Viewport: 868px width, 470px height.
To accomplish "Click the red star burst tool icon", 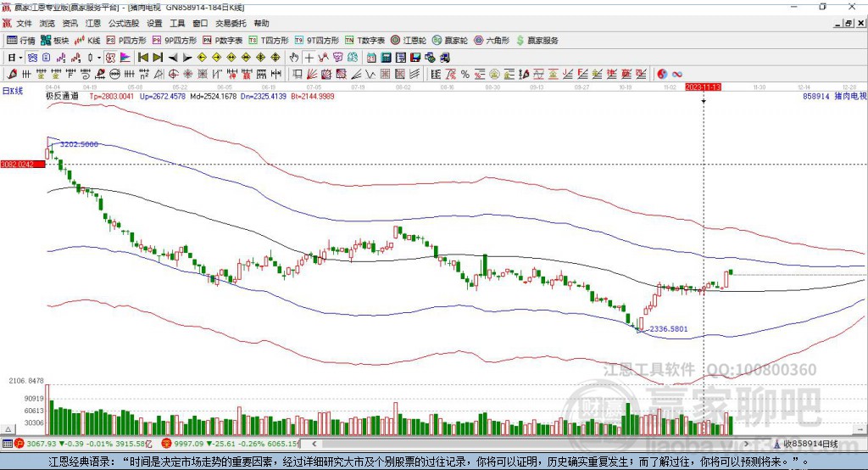I will 187,74.
